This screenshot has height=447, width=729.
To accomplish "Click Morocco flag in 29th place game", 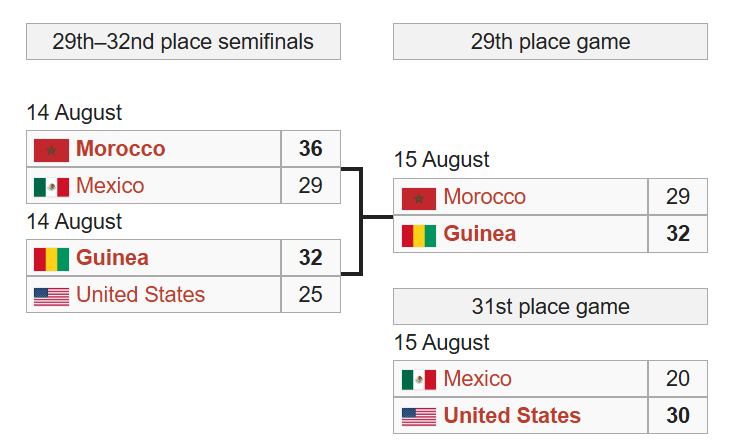I will click(419, 199).
